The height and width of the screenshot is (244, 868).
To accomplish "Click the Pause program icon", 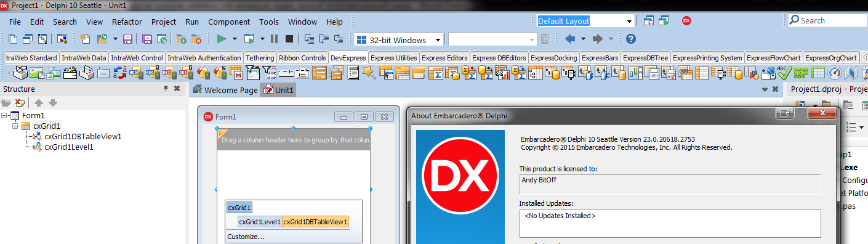I will click(274, 39).
